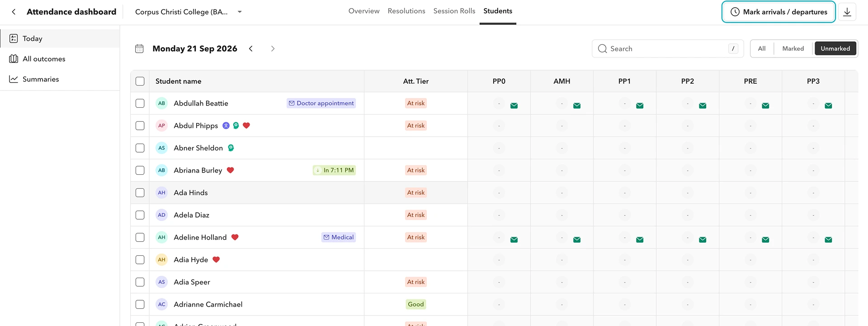This screenshot has width=868, height=326.
Task: Click the mail icon in Abdullah Beattie's PP0 cell
Action: [514, 105]
